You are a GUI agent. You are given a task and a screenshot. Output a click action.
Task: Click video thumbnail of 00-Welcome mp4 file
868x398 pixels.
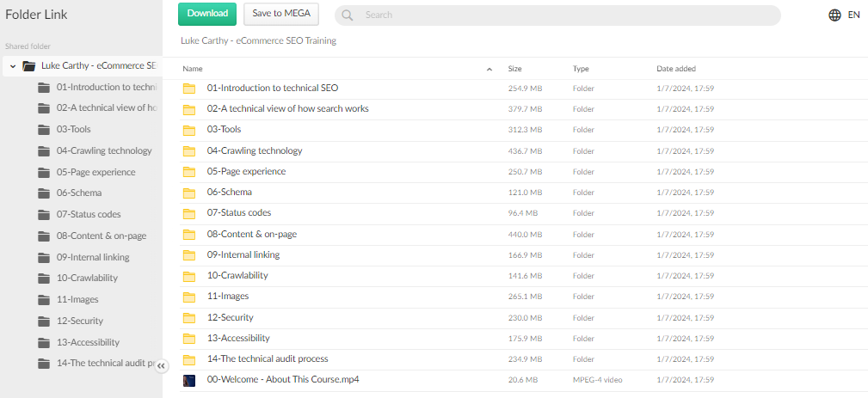coord(189,380)
